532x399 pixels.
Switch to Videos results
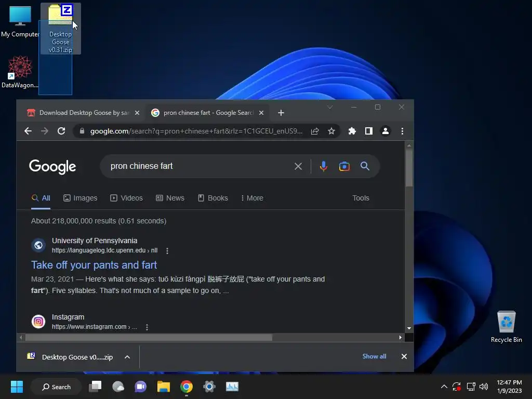click(127, 198)
